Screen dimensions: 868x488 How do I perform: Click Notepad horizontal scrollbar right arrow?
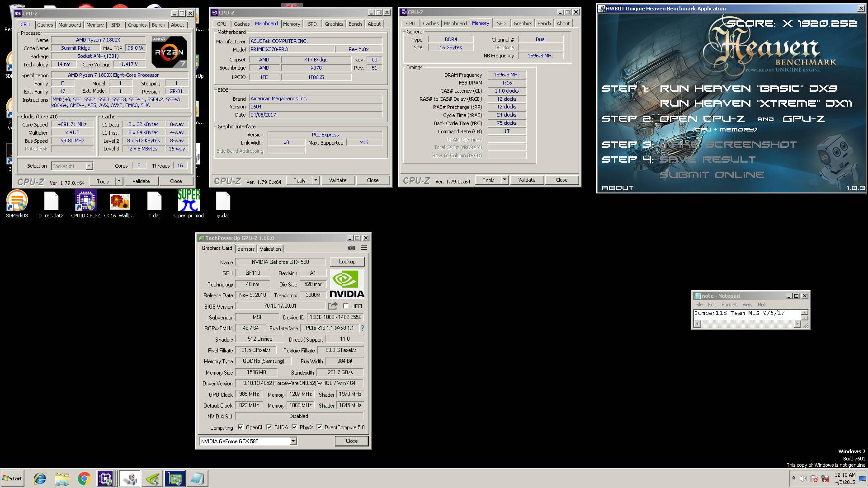point(797,324)
